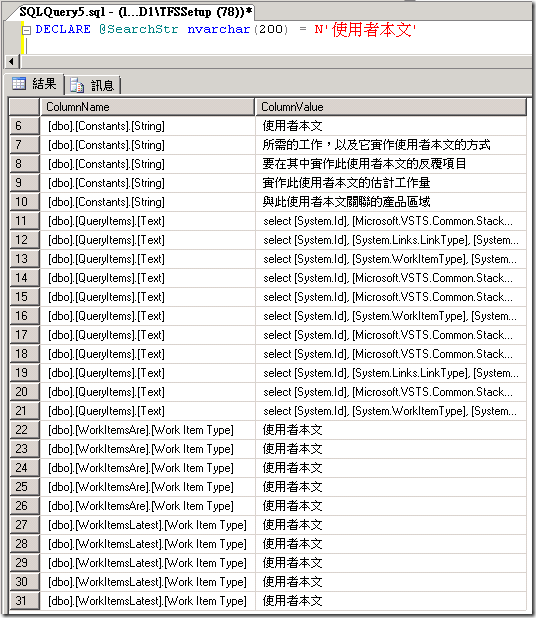Click the results grid icon beside 結果
Screen dimensions: 536x618
pyautogui.click(x=19, y=84)
